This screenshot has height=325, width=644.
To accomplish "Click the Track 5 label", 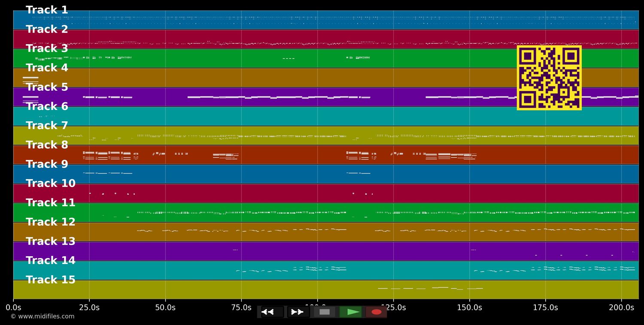I will (x=47, y=87).
